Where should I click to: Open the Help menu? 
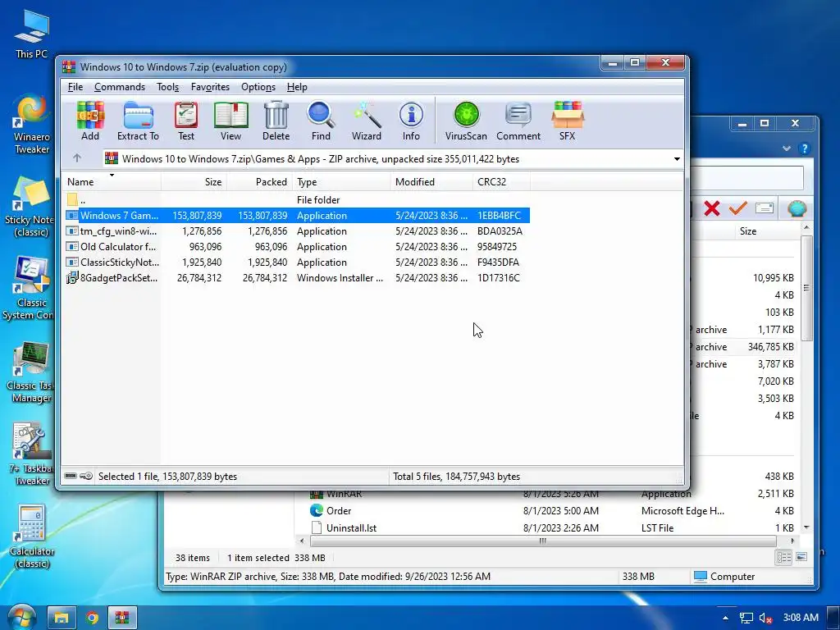(x=297, y=87)
